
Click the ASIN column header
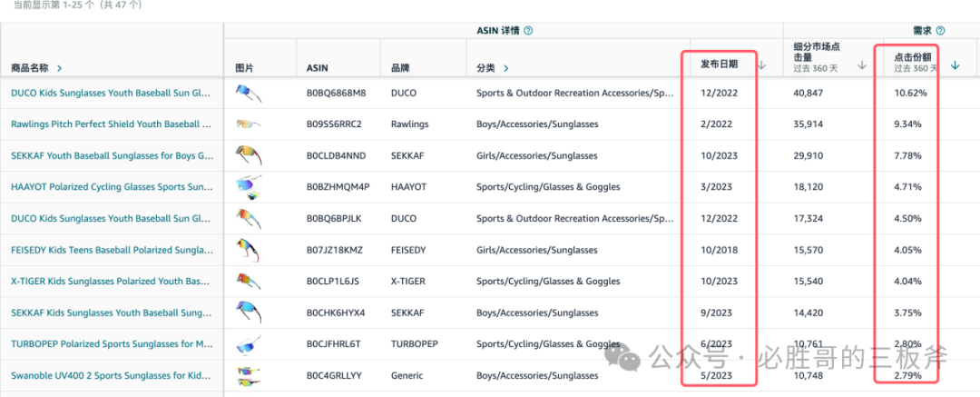[x=317, y=68]
